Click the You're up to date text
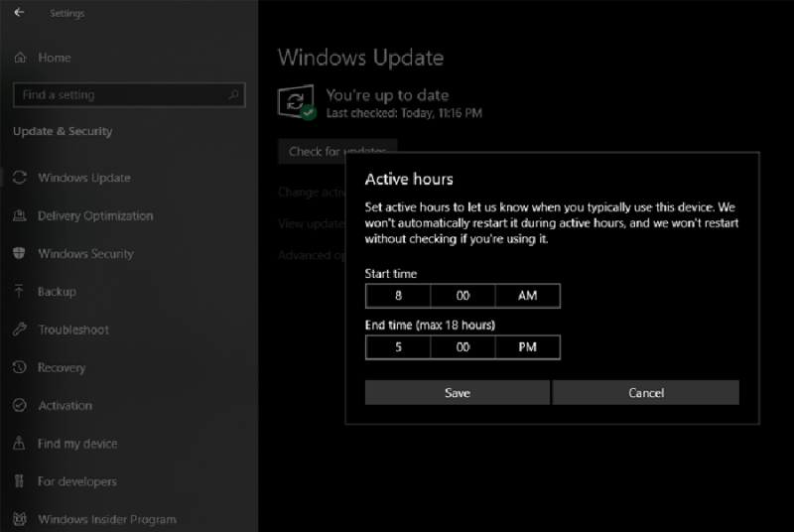 click(387, 95)
